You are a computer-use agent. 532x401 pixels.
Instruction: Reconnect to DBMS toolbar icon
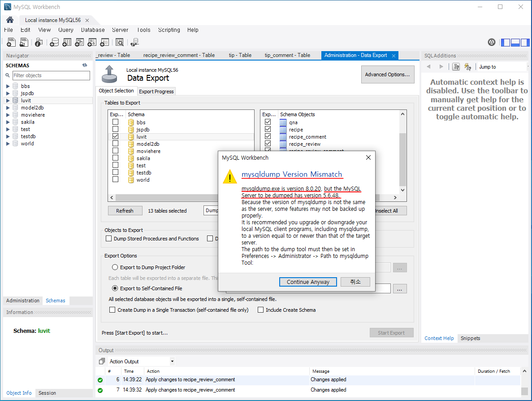135,42
